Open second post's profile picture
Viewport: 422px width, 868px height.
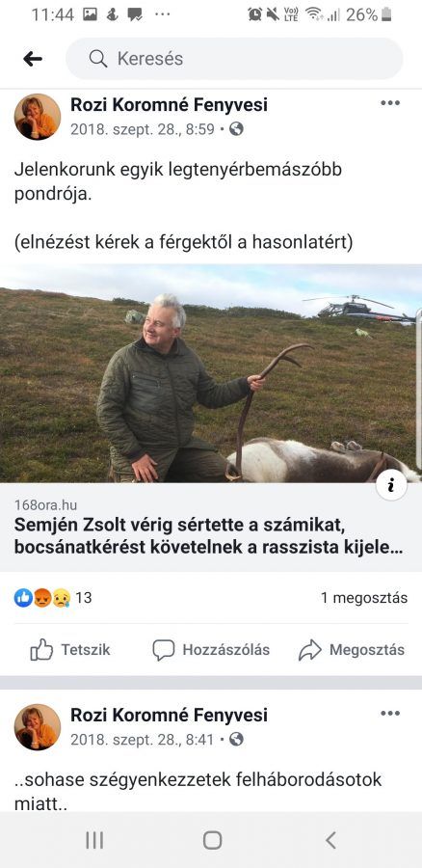(x=38, y=727)
